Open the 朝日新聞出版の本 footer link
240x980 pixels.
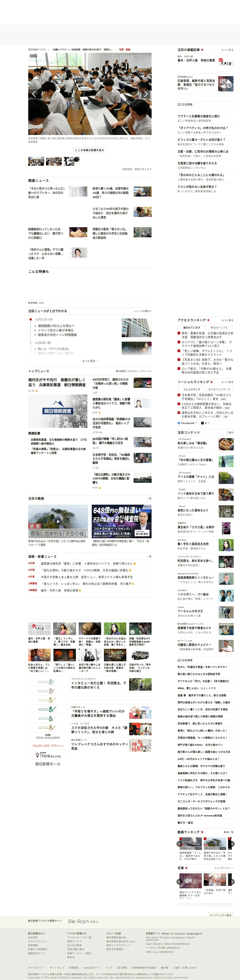click(x=116, y=937)
